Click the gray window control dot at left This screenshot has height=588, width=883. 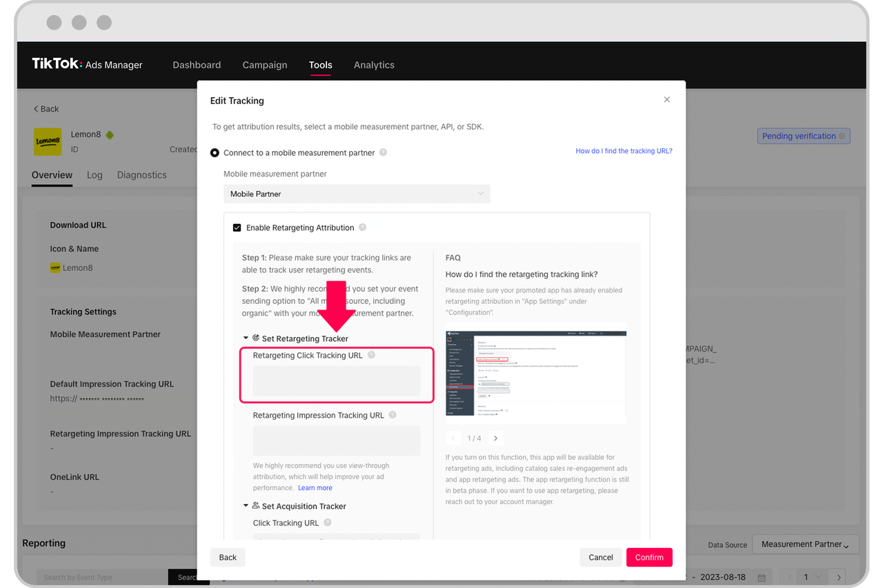[x=54, y=23]
